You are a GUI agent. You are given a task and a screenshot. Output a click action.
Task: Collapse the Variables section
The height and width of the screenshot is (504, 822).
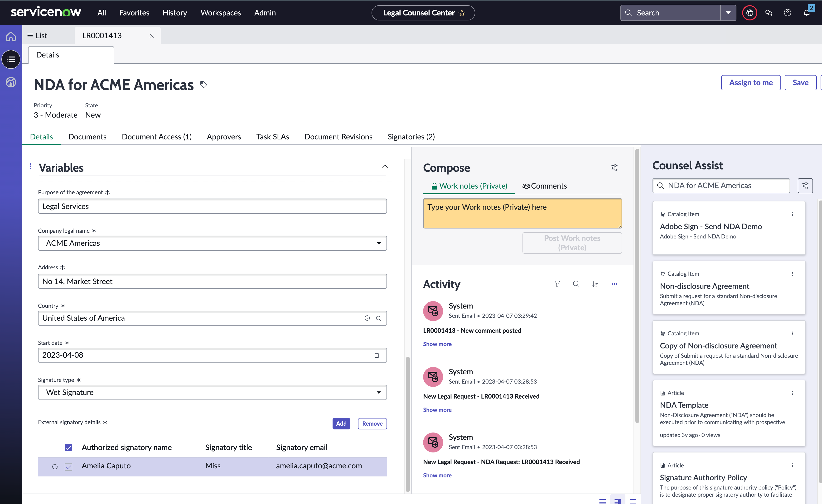point(385,167)
